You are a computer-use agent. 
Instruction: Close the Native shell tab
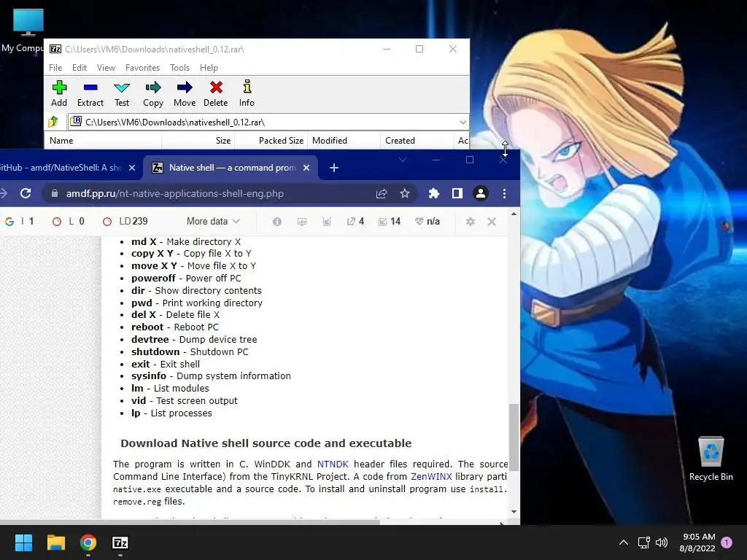[x=306, y=168]
